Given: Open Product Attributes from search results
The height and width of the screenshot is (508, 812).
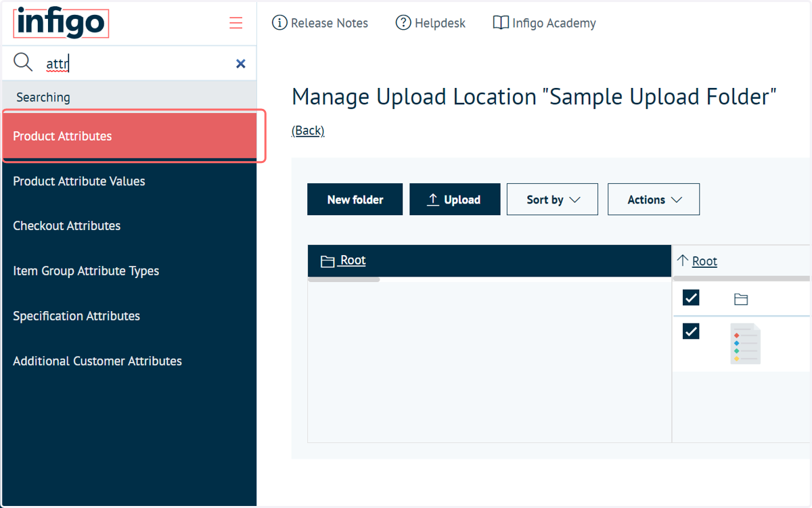Looking at the screenshot, I should 129,136.
